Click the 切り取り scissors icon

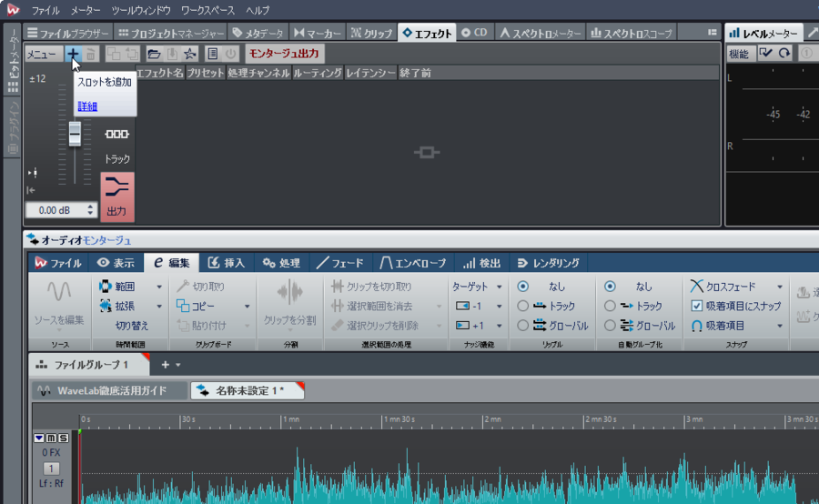click(x=182, y=287)
